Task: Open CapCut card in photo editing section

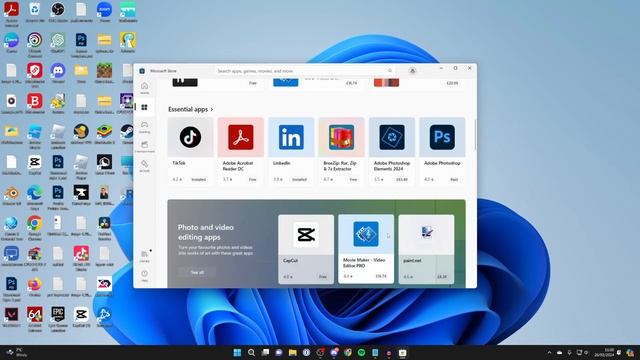Action: point(306,249)
